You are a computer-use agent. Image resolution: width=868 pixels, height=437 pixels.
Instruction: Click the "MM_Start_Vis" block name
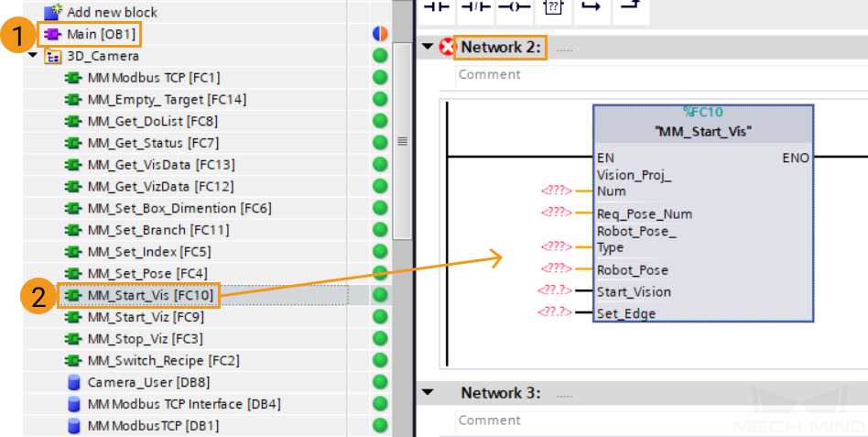point(703,132)
